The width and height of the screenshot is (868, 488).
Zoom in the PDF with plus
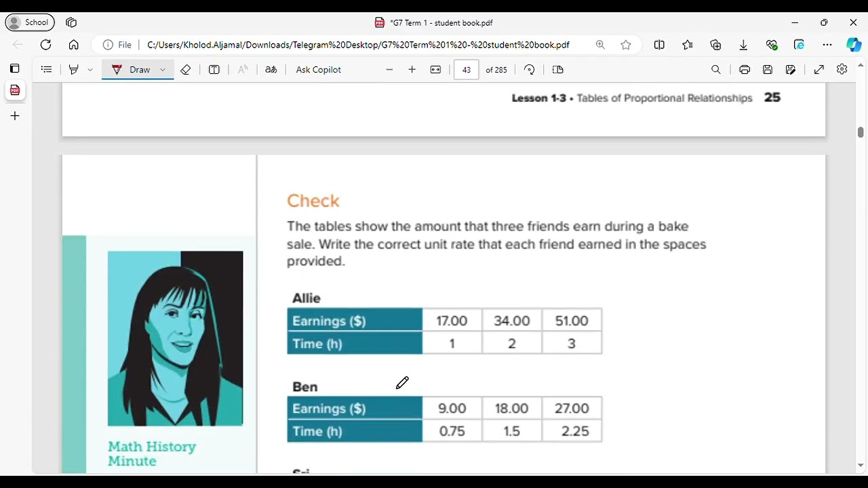412,69
